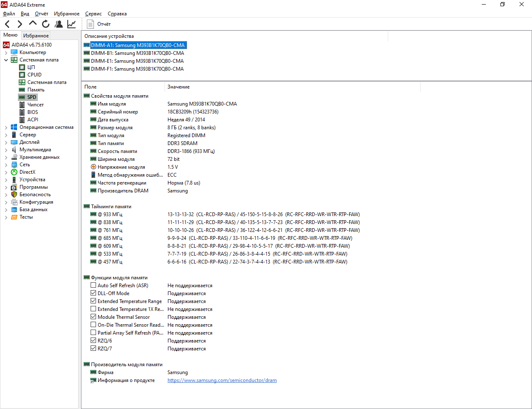
Task: Expand the Сервер tree node
Action: (x=6, y=135)
